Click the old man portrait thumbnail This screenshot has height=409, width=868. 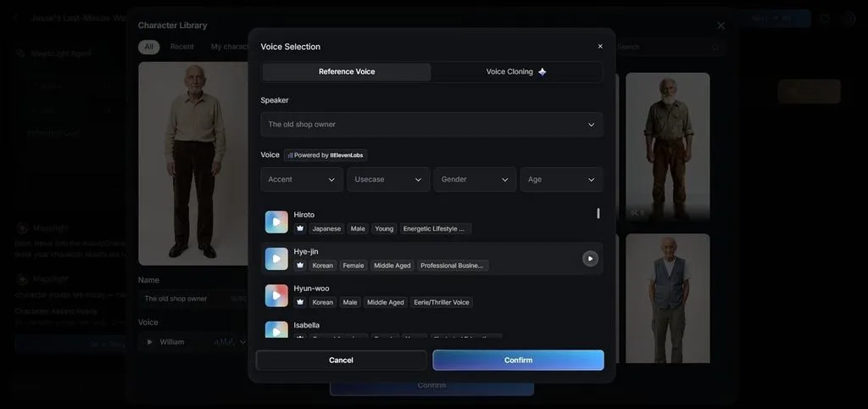tap(193, 164)
